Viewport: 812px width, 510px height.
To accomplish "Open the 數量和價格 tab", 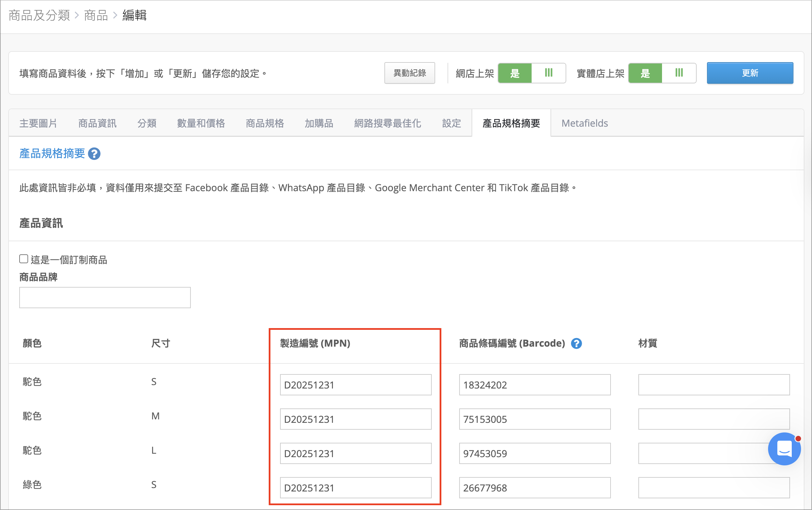I will [201, 123].
